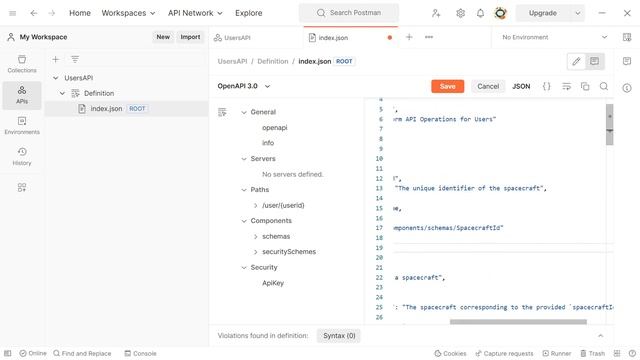The width and height of the screenshot is (640, 360).
Task: Open the Workspaces dropdown
Action: (x=128, y=13)
